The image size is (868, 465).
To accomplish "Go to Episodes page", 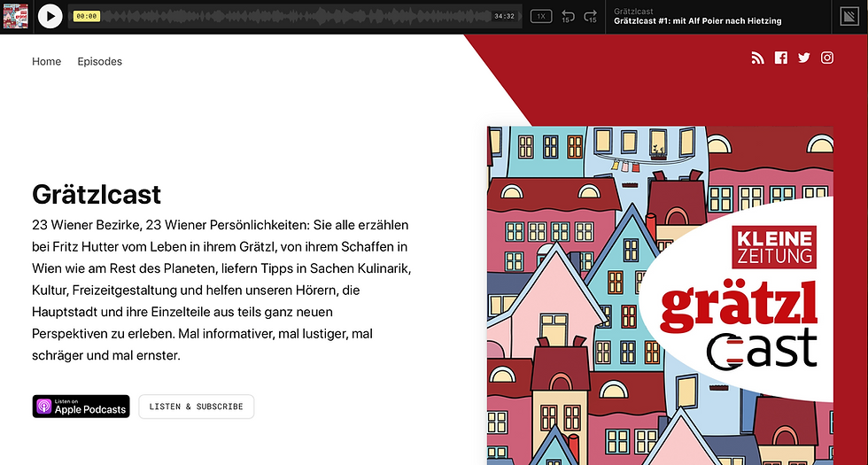I will 99,61.
